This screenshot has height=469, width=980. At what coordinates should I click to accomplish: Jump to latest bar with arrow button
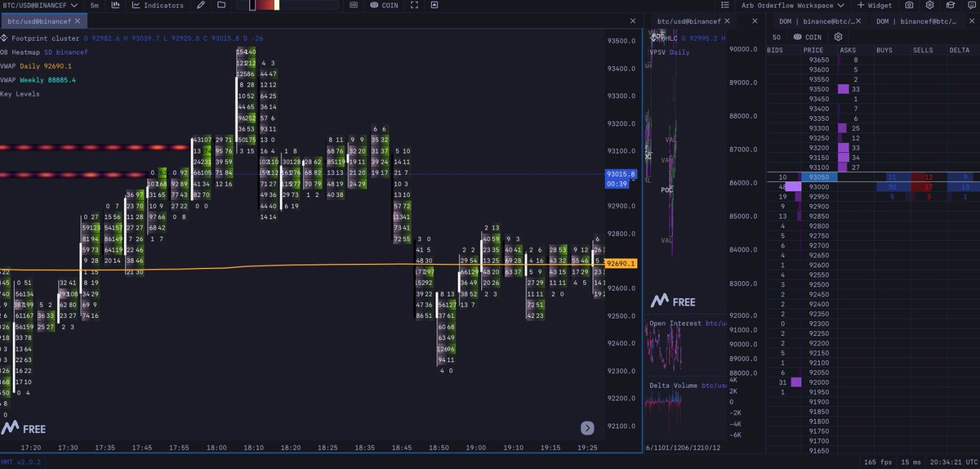point(587,427)
